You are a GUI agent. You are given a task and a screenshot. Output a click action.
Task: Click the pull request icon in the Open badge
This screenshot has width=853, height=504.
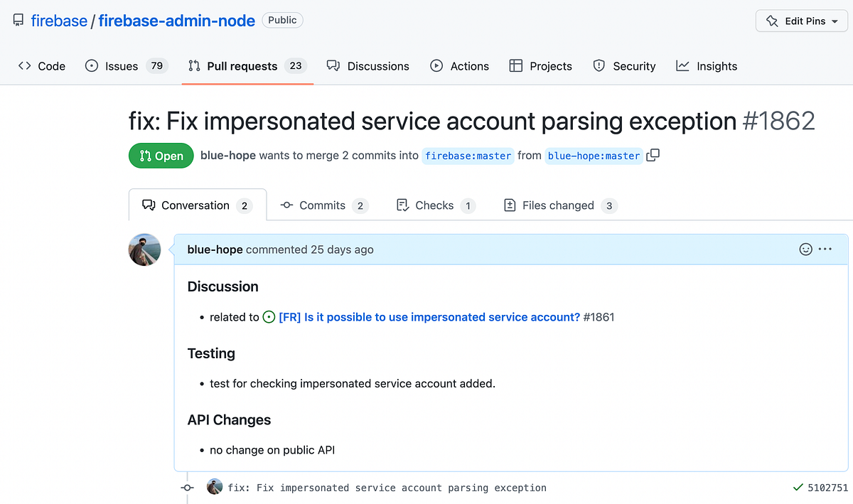point(144,155)
